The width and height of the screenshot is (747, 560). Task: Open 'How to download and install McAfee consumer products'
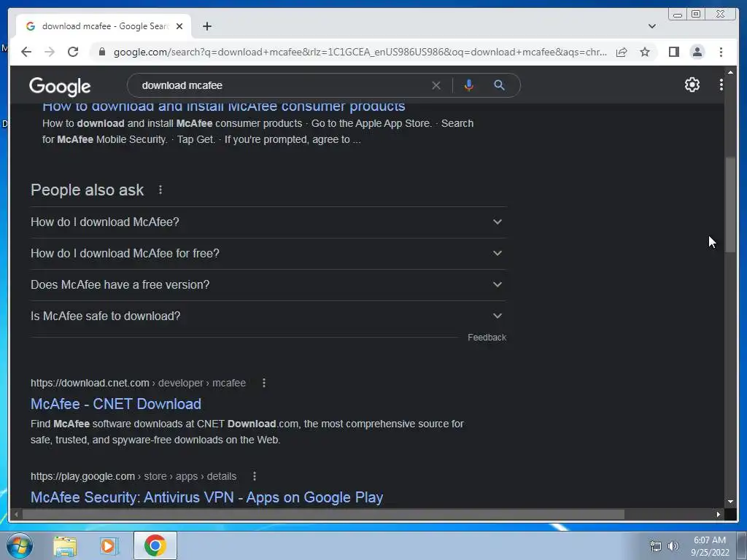[x=223, y=106]
